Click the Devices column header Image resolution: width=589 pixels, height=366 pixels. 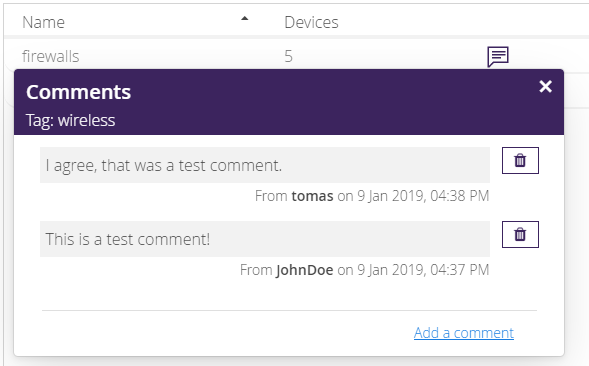[x=311, y=23]
